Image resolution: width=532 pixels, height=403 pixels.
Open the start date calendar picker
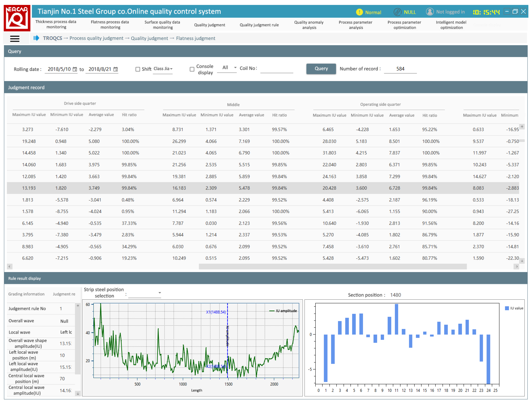(75, 69)
